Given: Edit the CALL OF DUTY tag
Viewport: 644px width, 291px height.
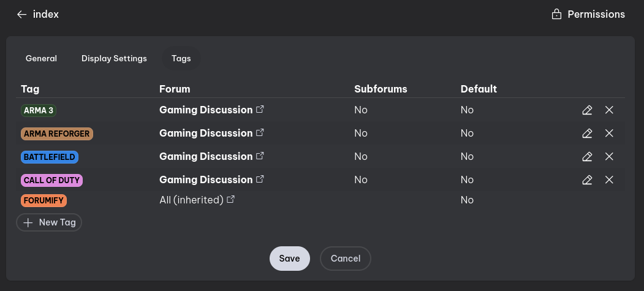Looking at the screenshot, I should point(587,180).
